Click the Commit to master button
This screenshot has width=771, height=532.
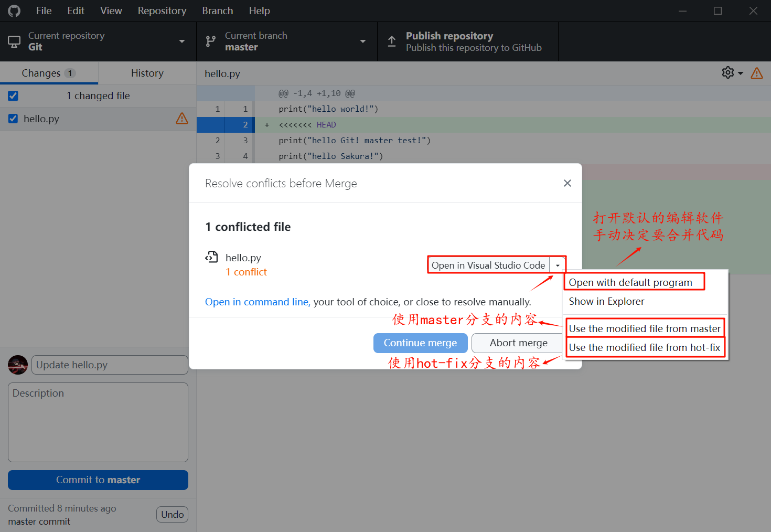point(98,480)
